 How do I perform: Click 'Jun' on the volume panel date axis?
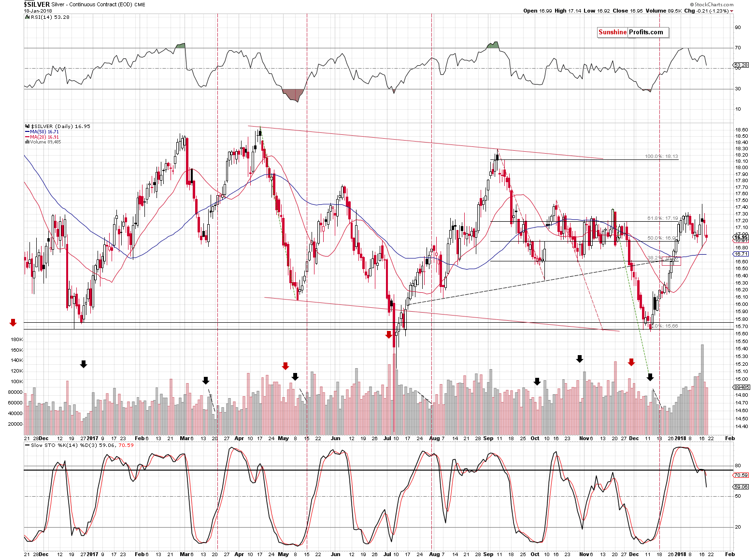[335, 438]
